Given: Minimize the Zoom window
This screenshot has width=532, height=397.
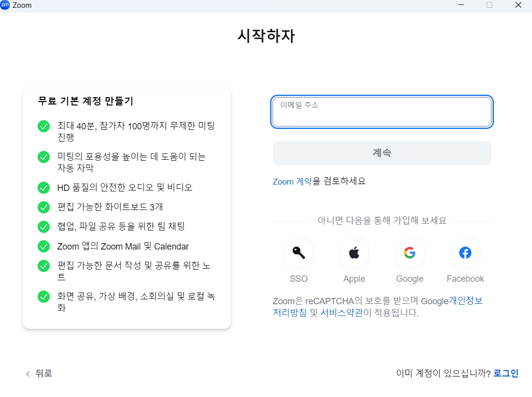Looking at the screenshot, I should click(x=461, y=5).
